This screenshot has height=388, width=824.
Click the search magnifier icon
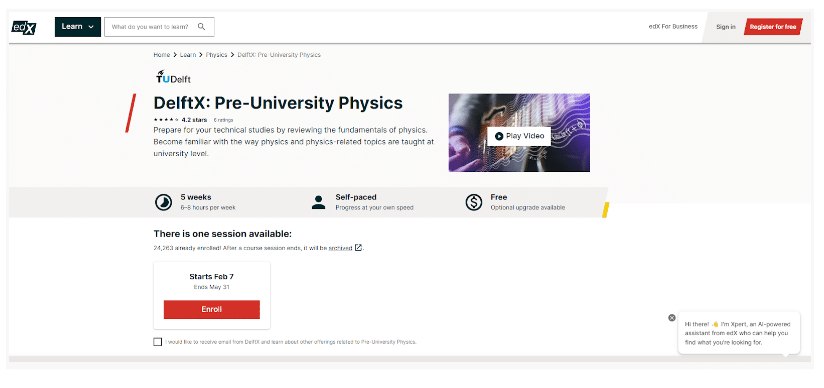[x=202, y=27]
